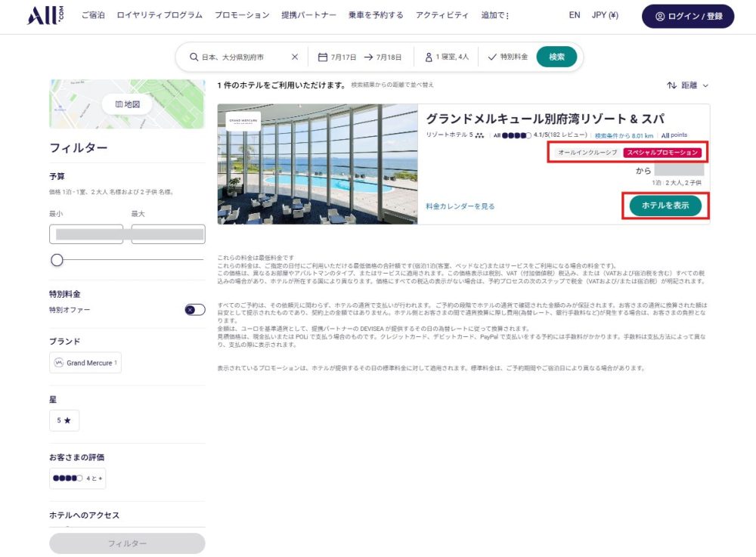Viewport: 756px width, 557px height.
Task: Click the ALL.com logo
Action: (45, 15)
